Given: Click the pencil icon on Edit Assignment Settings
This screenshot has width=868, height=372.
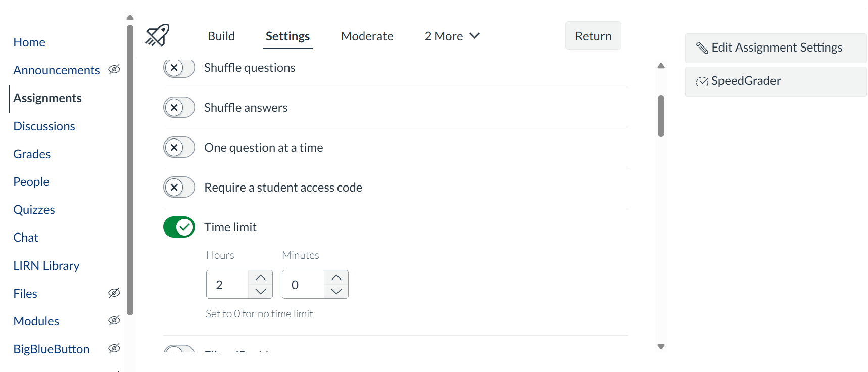Looking at the screenshot, I should 702,48.
